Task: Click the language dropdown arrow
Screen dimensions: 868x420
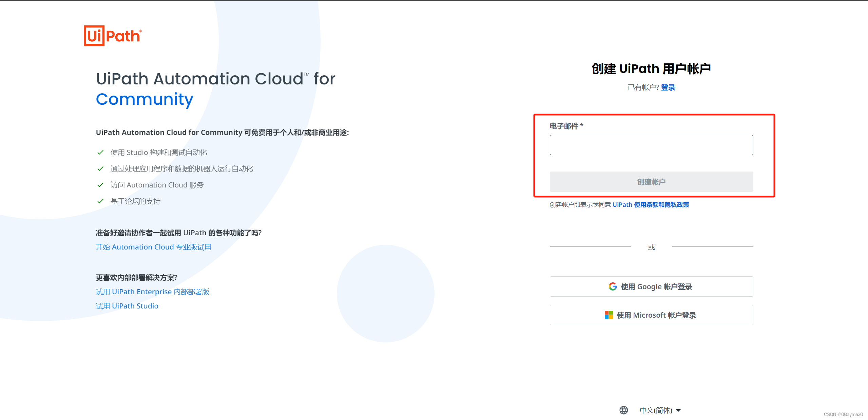Action: click(678, 411)
